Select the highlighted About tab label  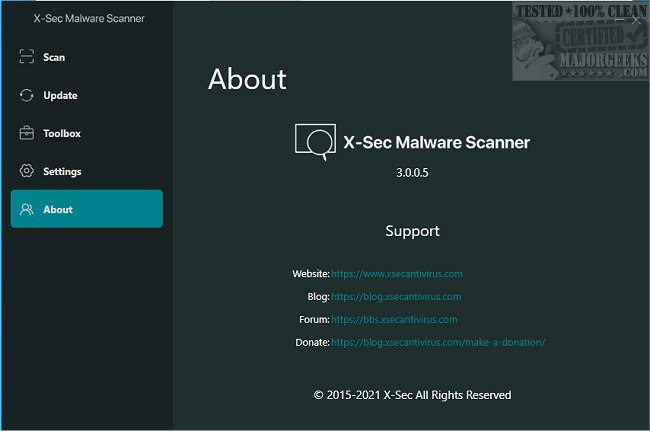pyautogui.click(x=58, y=209)
